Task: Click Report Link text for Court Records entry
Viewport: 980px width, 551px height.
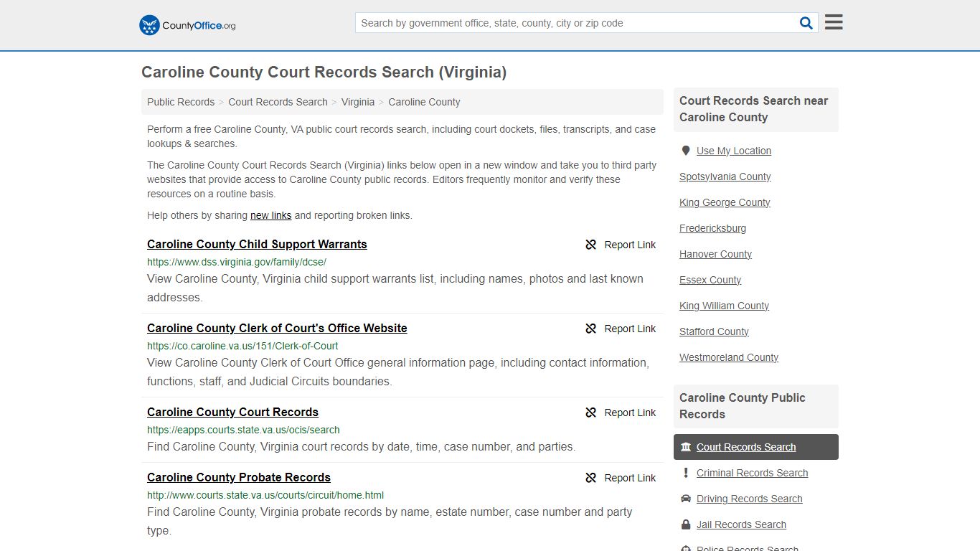Action: [630, 413]
